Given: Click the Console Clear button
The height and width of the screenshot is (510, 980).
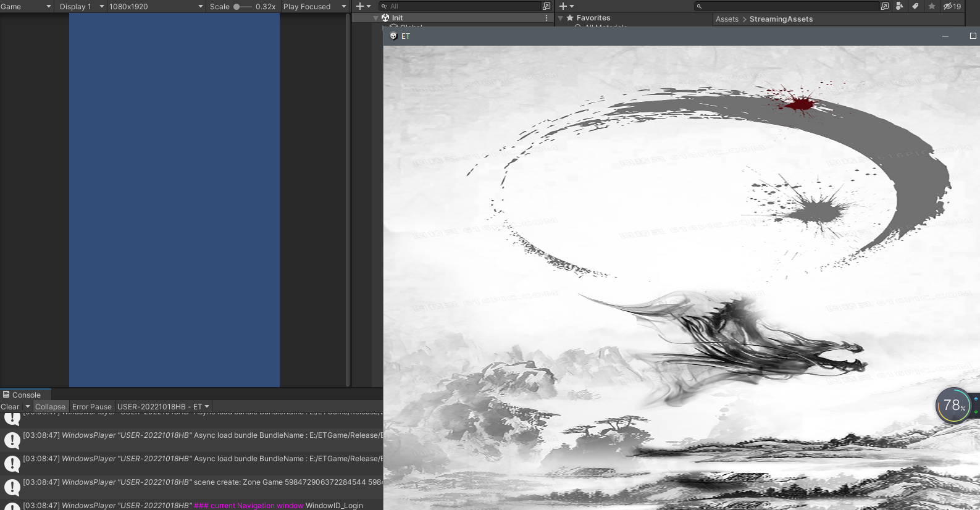Looking at the screenshot, I should [10, 407].
